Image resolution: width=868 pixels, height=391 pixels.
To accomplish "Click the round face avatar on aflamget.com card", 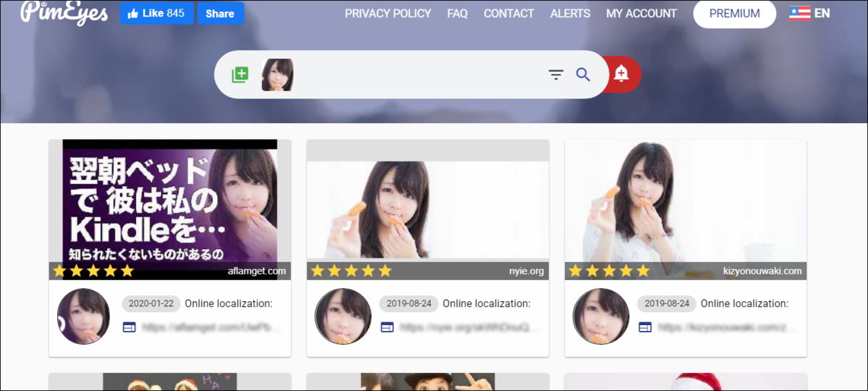I will click(84, 316).
